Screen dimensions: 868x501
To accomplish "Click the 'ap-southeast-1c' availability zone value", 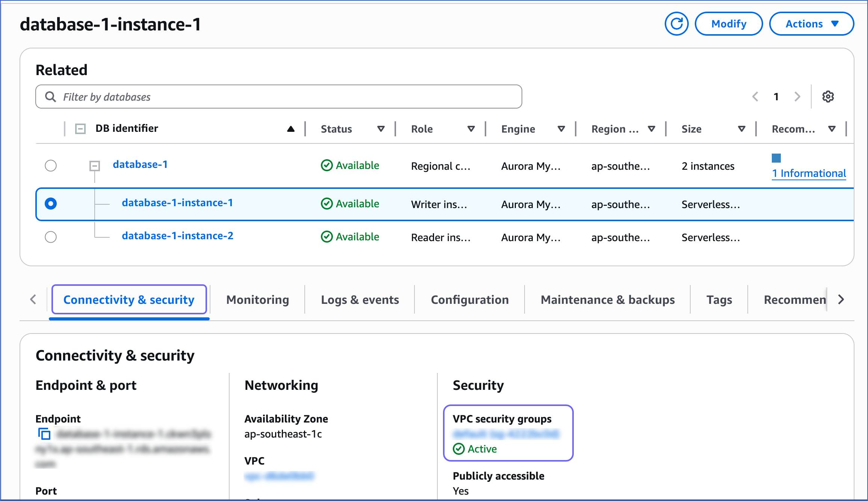I will pyautogui.click(x=283, y=434).
